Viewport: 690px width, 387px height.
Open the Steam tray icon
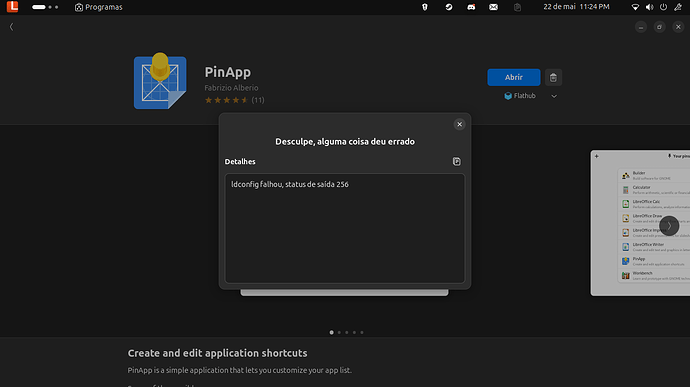point(448,7)
